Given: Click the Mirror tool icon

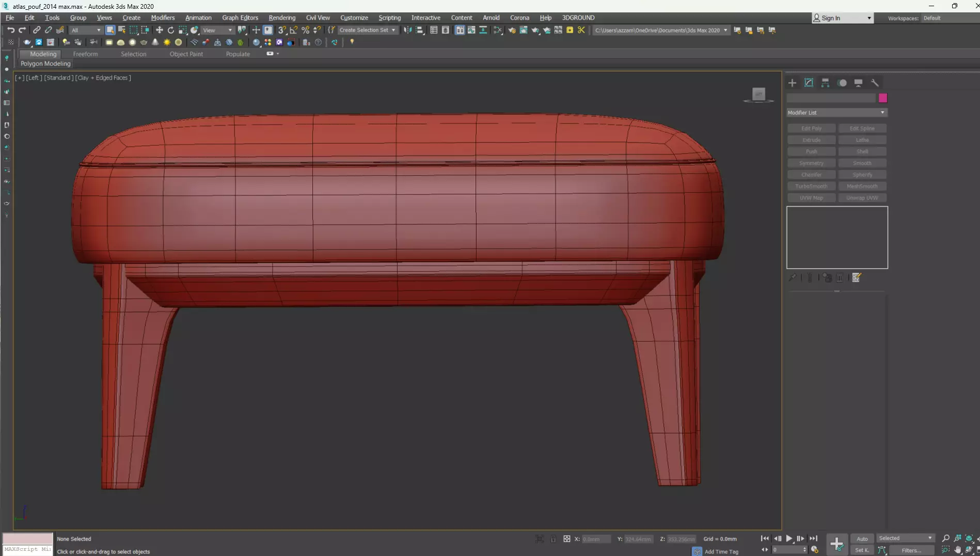Looking at the screenshot, I should pyautogui.click(x=408, y=30).
